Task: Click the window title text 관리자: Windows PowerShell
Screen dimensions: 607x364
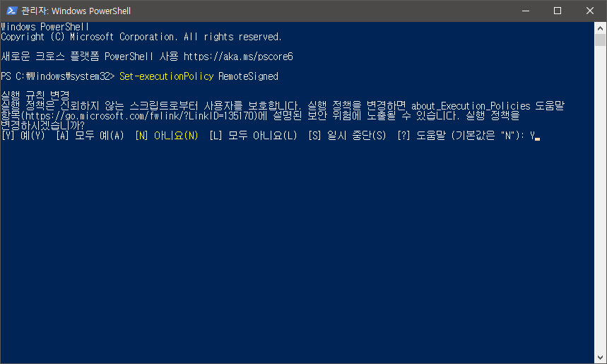Action: pos(76,11)
